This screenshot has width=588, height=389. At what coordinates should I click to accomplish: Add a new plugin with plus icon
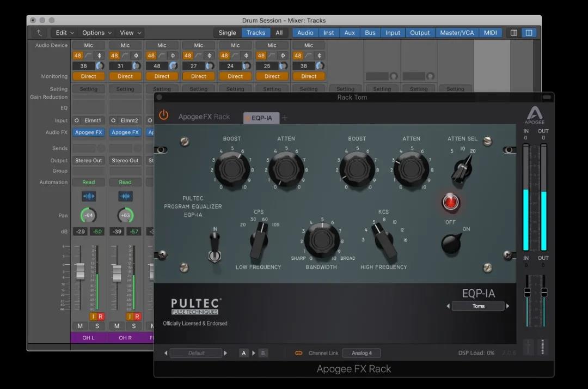tap(285, 118)
